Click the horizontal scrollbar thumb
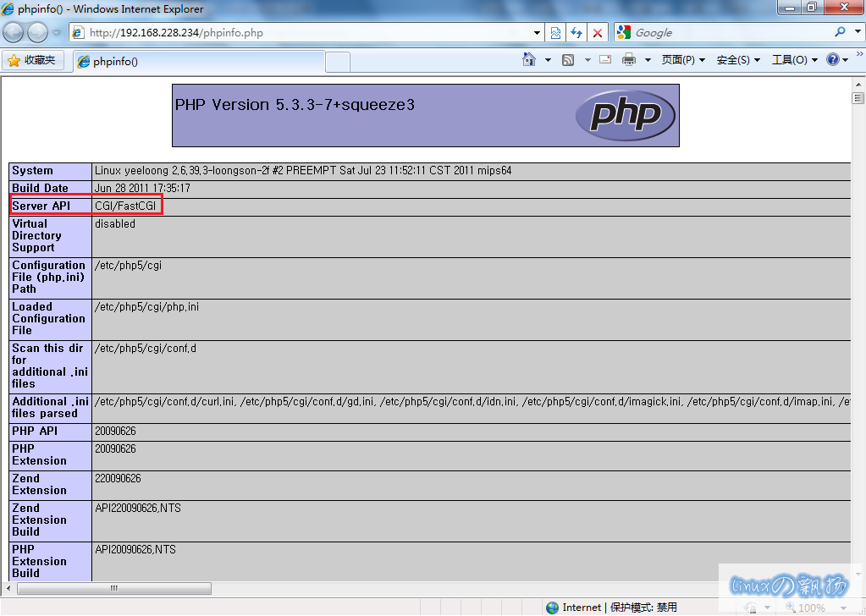866x616 pixels. [x=114, y=588]
